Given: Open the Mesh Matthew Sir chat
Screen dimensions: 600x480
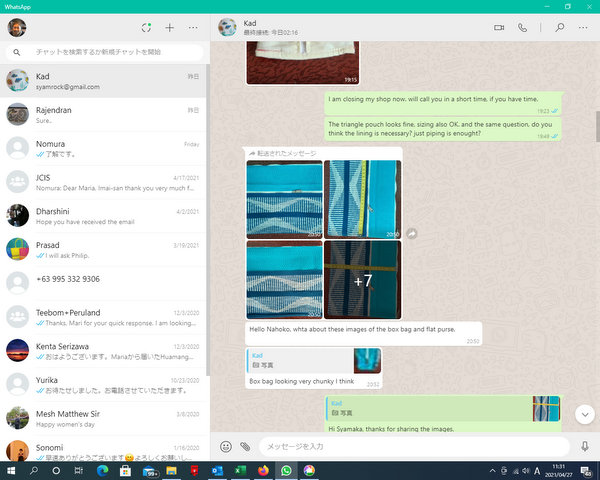Looking at the screenshot, I should coord(103,418).
